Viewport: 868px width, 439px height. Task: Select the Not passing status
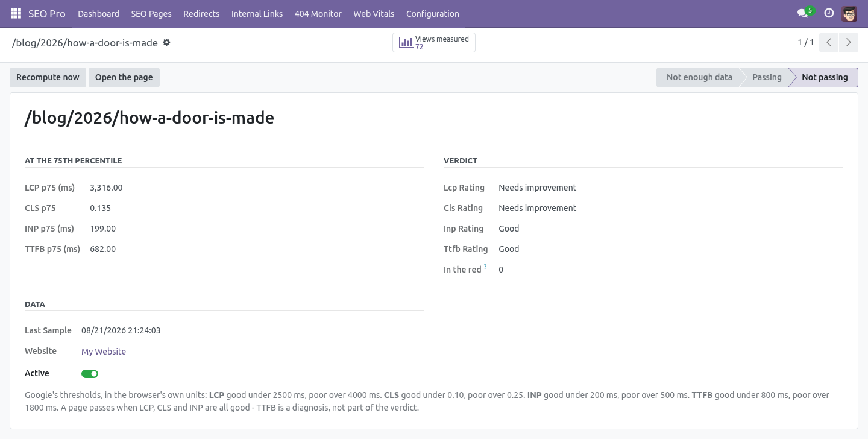click(x=825, y=77)
